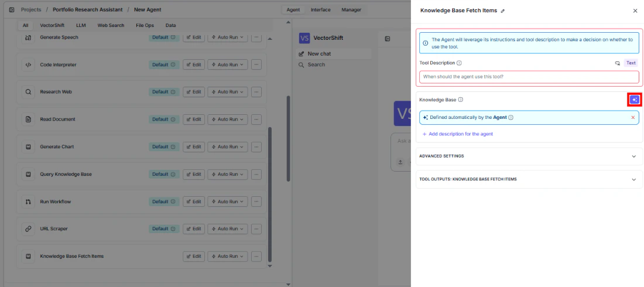The height and width of the screenshot is (287, 644).
Task: Select the Web Search filter tab
Action: point(111,26)
